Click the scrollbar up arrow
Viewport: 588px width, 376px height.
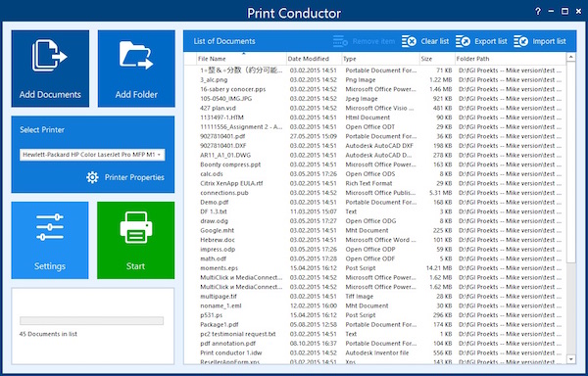570,57
